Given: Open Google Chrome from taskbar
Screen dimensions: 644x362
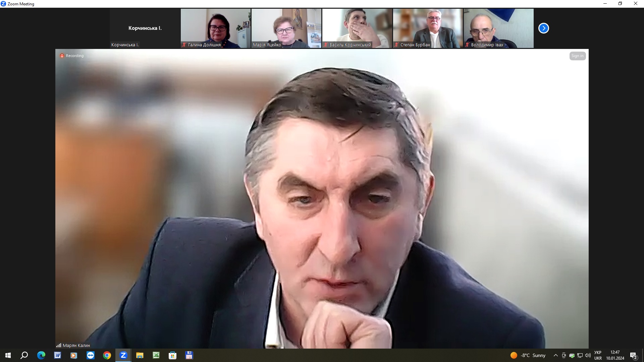Looking at the screenshot, I should (x=107, y=355).
